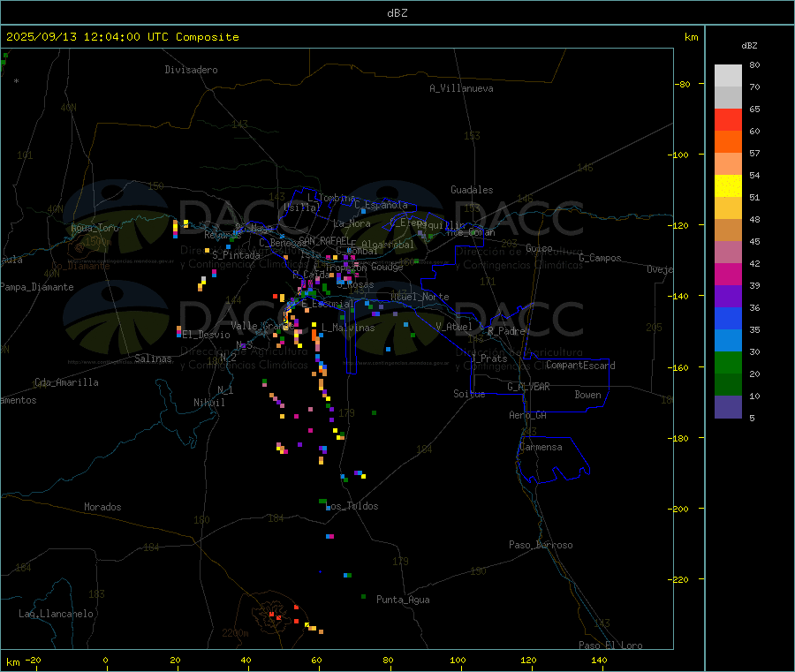Click the 'CompartEscard' map label

click(580, 365)
